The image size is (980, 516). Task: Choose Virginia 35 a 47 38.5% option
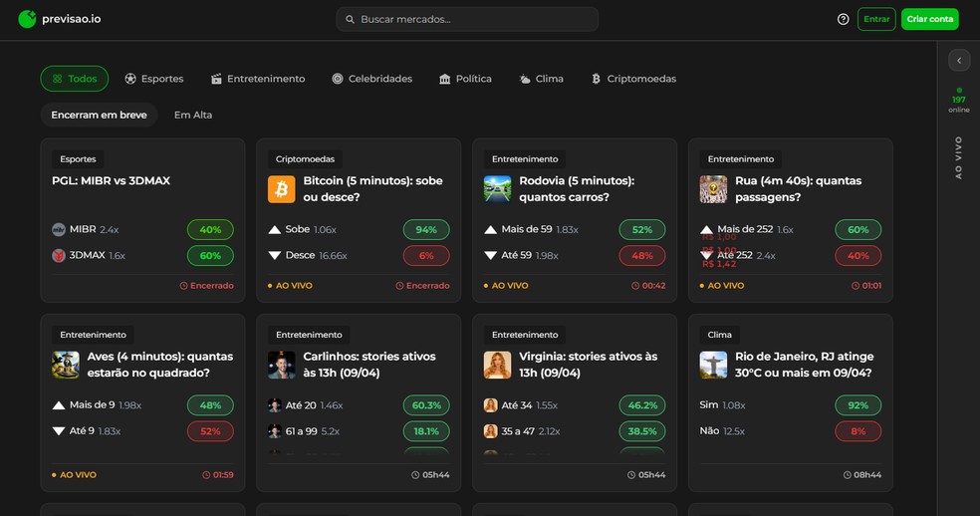click(641, 431)
